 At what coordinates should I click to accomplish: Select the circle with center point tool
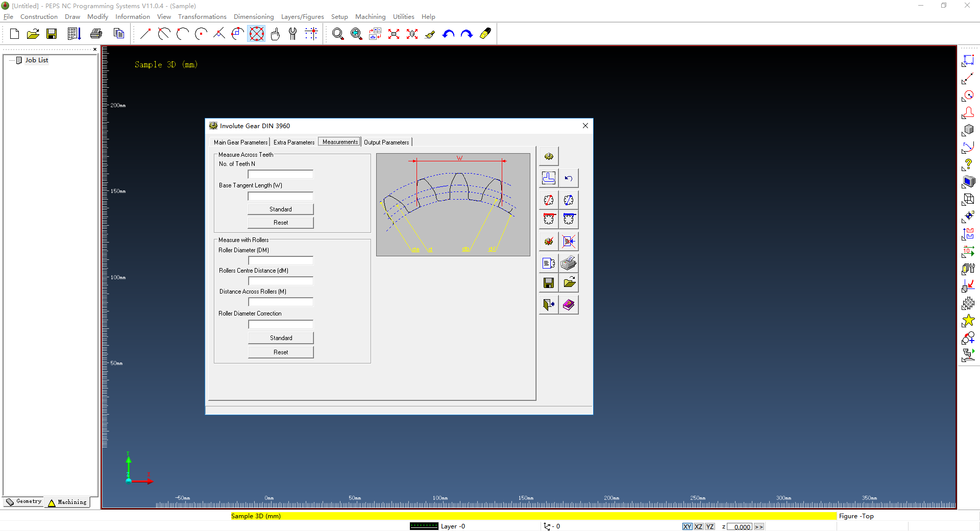point(201,34)
